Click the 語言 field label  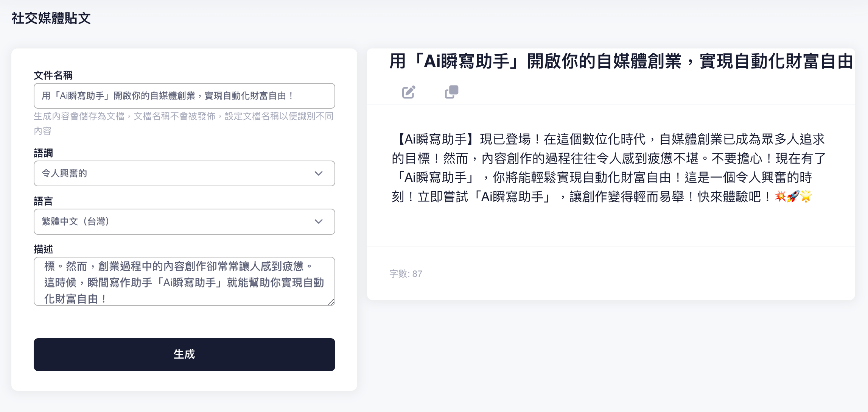43,201
